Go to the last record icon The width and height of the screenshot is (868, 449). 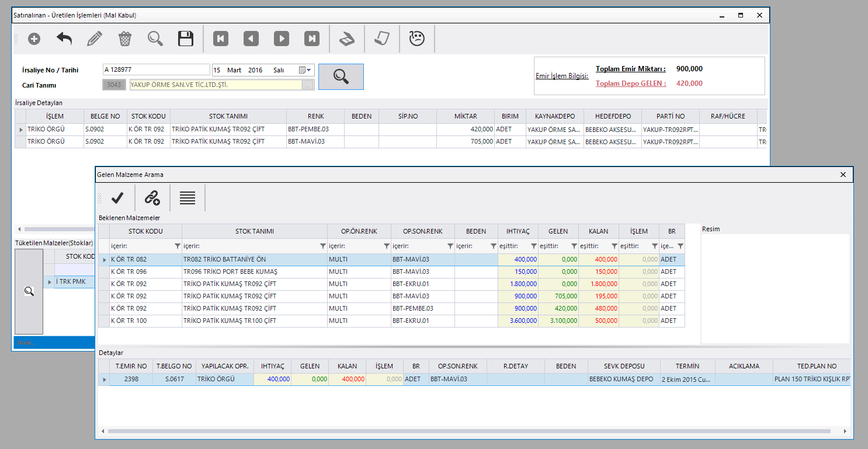(x=312, y=39)
